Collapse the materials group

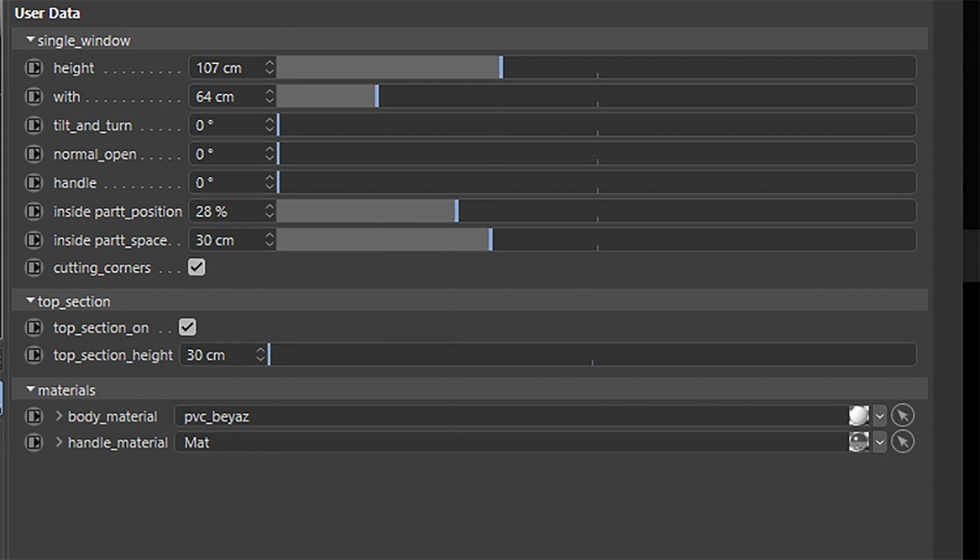(x=31, y=390)
